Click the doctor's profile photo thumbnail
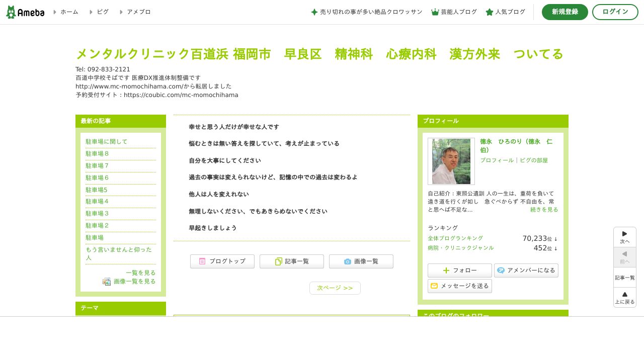The image size is (644, 362). point(451,161)
